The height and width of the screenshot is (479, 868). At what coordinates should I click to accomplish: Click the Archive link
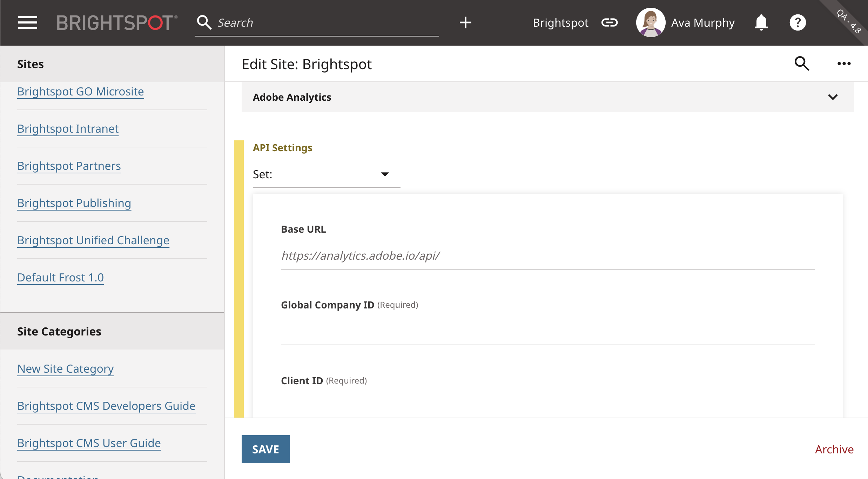click(x=834, y=449)
